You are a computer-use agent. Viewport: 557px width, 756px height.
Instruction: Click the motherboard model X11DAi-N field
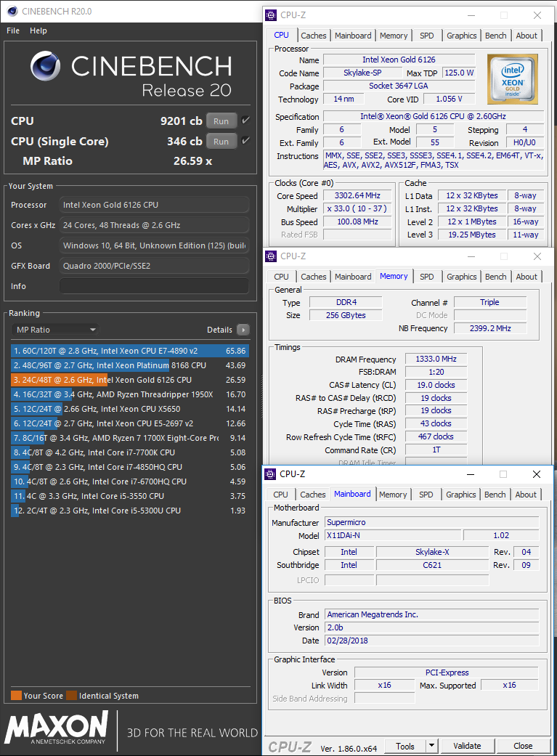click(393, 536)
